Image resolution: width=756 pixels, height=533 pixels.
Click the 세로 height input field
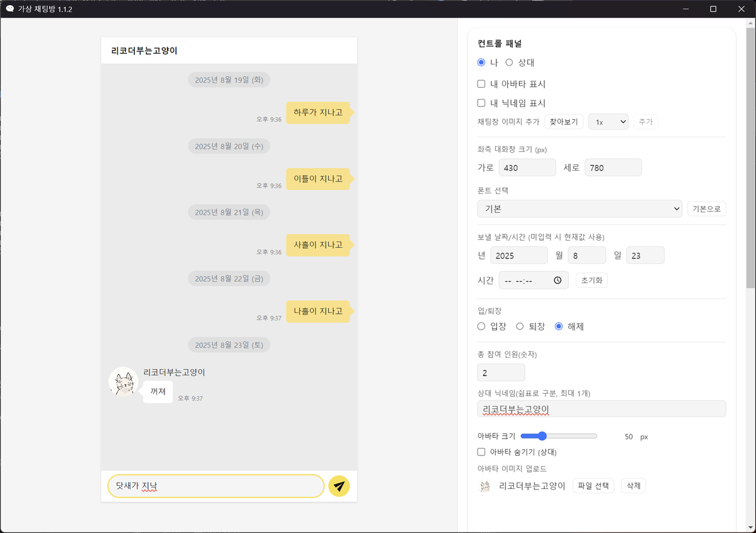click(613, 168)
